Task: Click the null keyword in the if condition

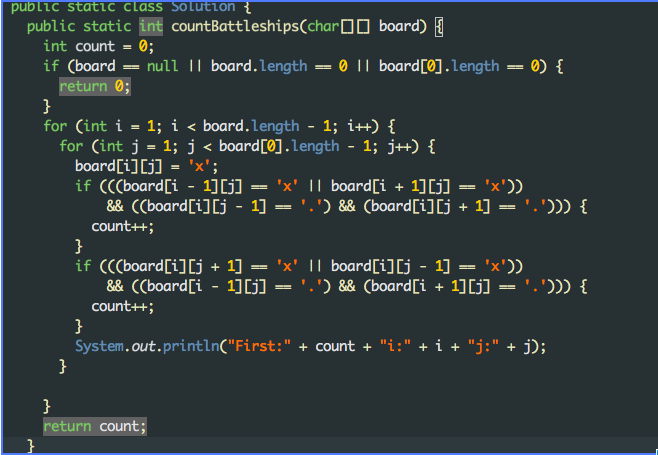Action: (x=162, y=66)
